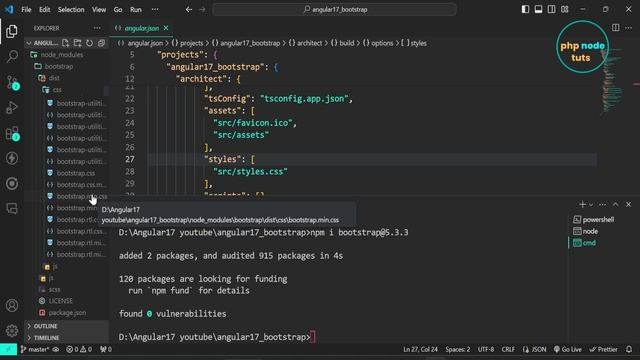Select the powershell terminal
The width and height of the screenshot is (640, 360).
tap(593, 220)
